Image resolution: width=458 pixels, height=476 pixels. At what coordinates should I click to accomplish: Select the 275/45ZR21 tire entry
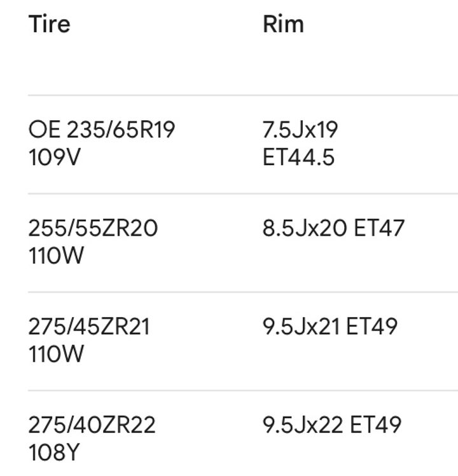[89, 327]
